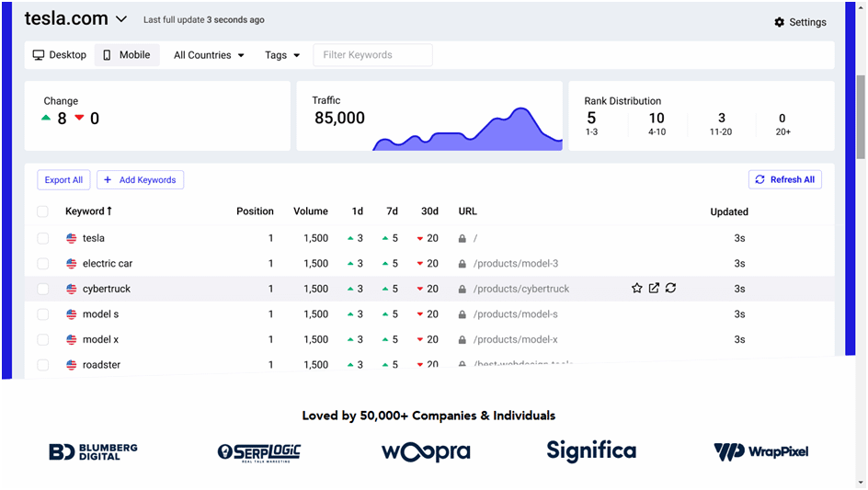Click the Blumberg Digital logo
868x490 pixels.
(93, 451)
